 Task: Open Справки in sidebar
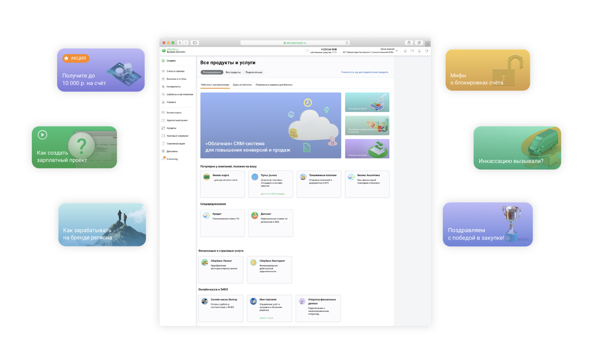coord(169,102)
